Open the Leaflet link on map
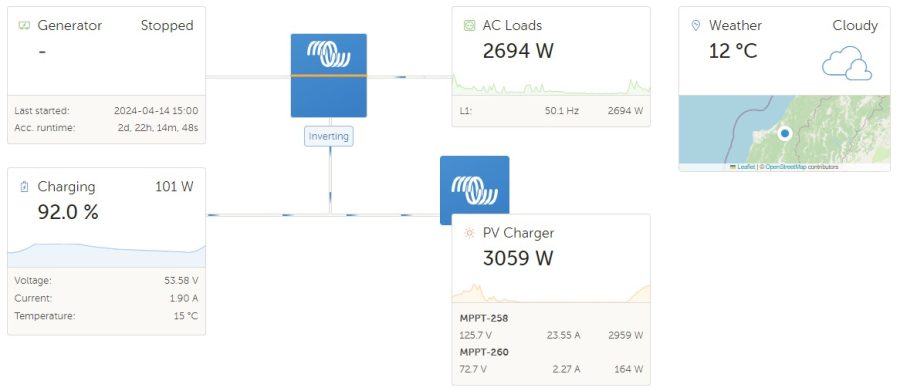This screenshot has height=391, width=900. click(x=746, y=167)
